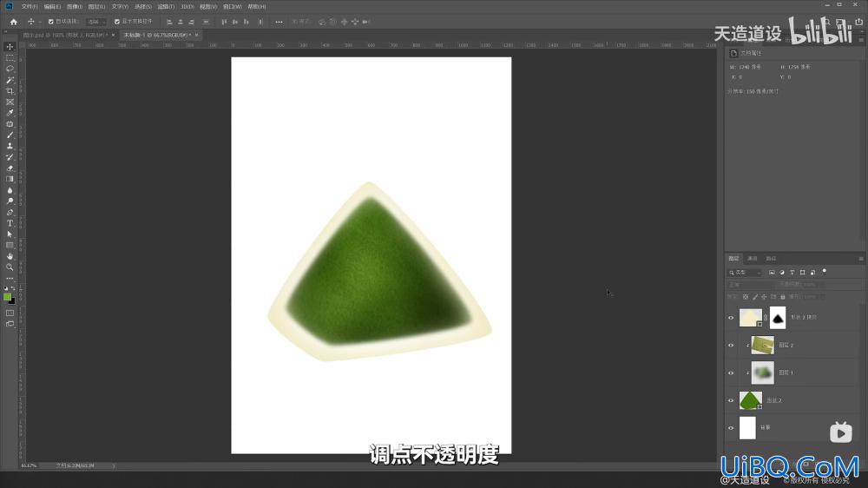The width and height of the screenshot is (868, 488).
Task: Filter layers by shape layer icon
Action: pyautogui.click(x=803, y=273)
